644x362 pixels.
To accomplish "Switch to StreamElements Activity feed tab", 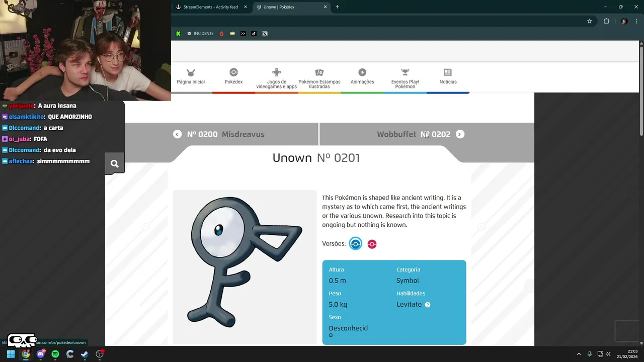I will tap(211, 7).
